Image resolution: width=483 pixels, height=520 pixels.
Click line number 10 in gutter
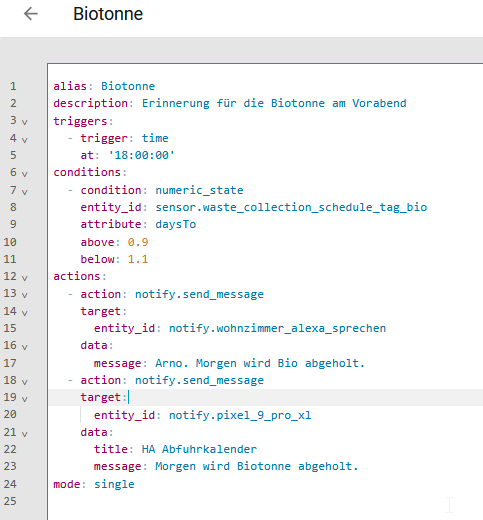[x=10, y=242]
